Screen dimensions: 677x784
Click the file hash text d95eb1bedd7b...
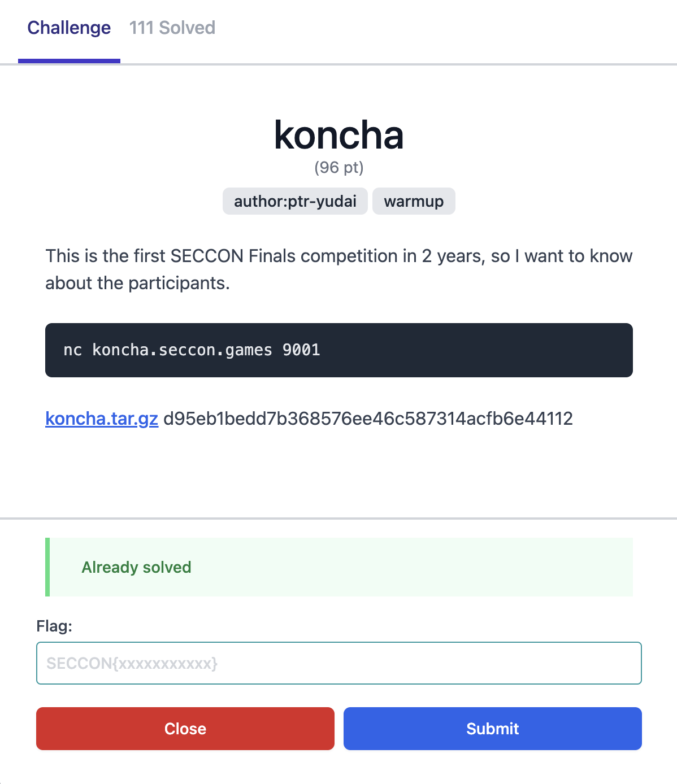coord(368,419)
